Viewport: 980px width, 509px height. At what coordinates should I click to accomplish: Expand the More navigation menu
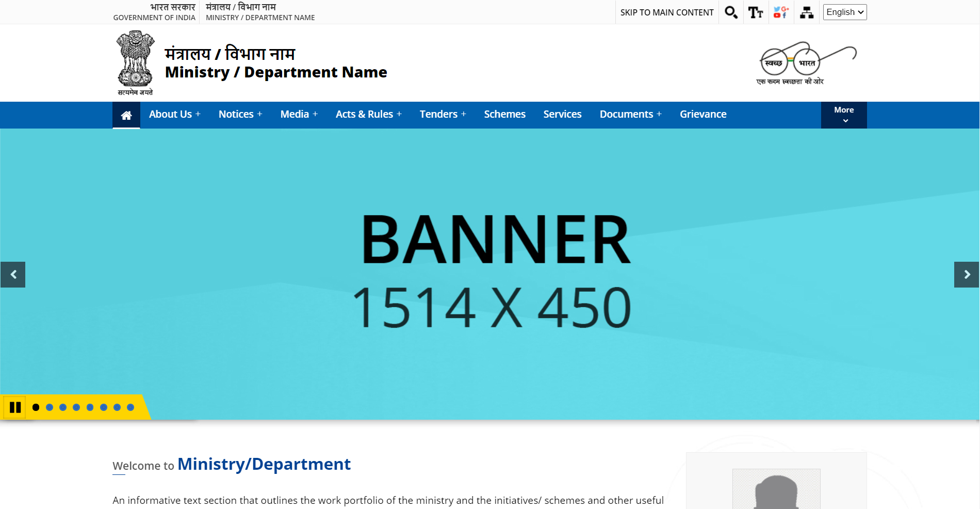coord(844,115)
